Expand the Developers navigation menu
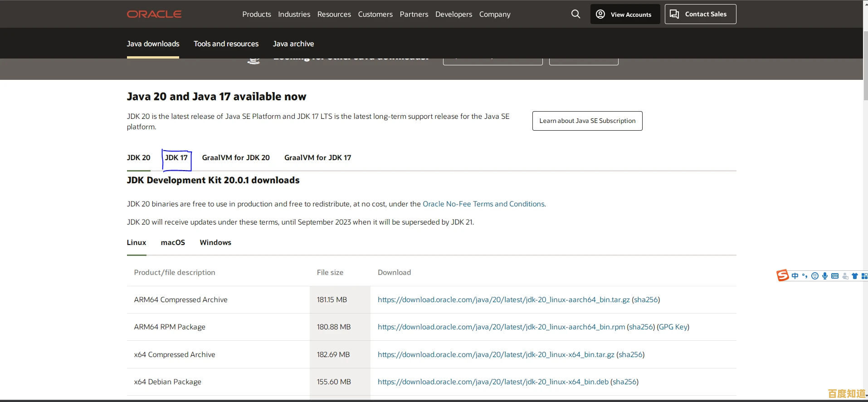 [454, 14]
